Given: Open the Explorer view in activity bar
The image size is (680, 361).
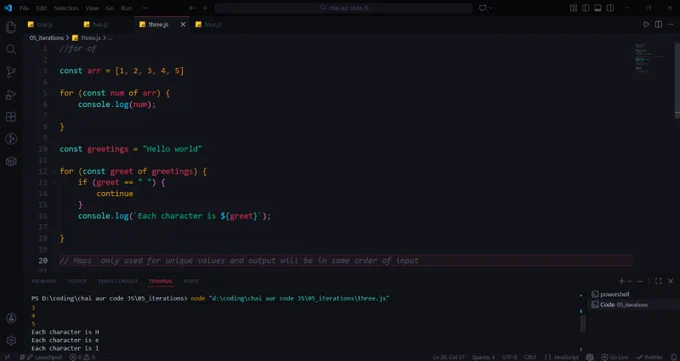Looking at the screenshot, I should point(11,27).
